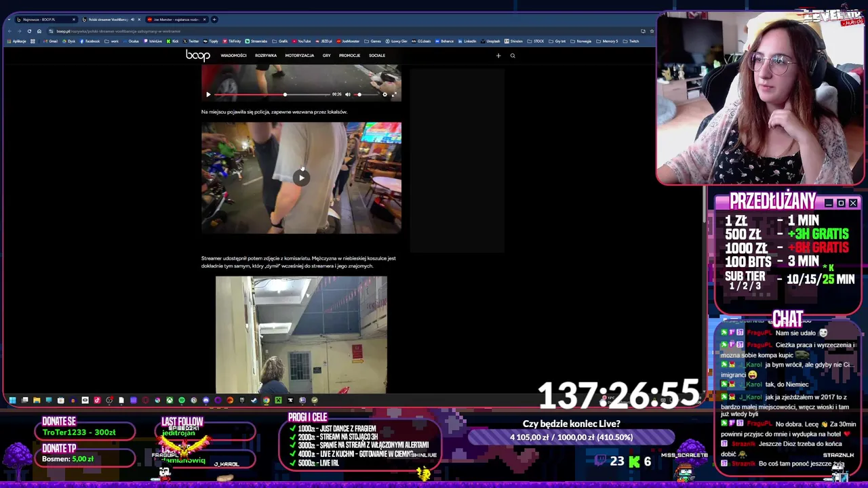The image size is (868, 488).
Task: Open Twitter bookmark
Action: pyautogui.click(x=191, y=41)
